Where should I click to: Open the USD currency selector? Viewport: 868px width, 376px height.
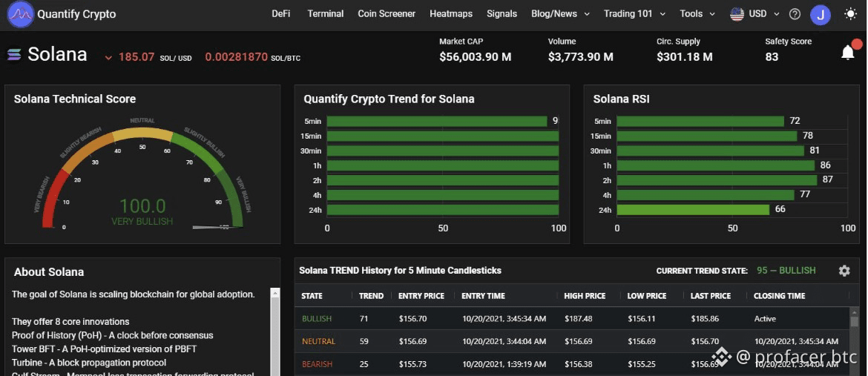pyautogui.click(x=764, y=14)
